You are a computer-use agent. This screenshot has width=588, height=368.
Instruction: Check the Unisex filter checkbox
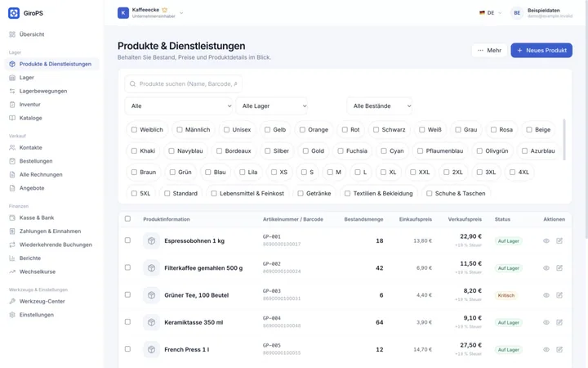click(226, 129)
